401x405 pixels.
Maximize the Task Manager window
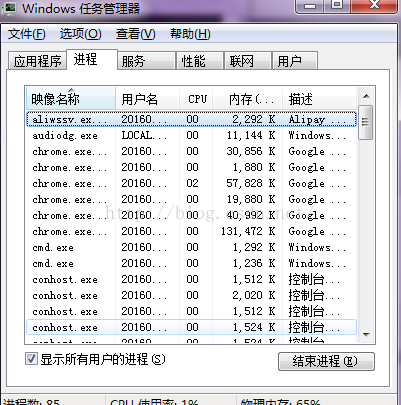[337, 5]
